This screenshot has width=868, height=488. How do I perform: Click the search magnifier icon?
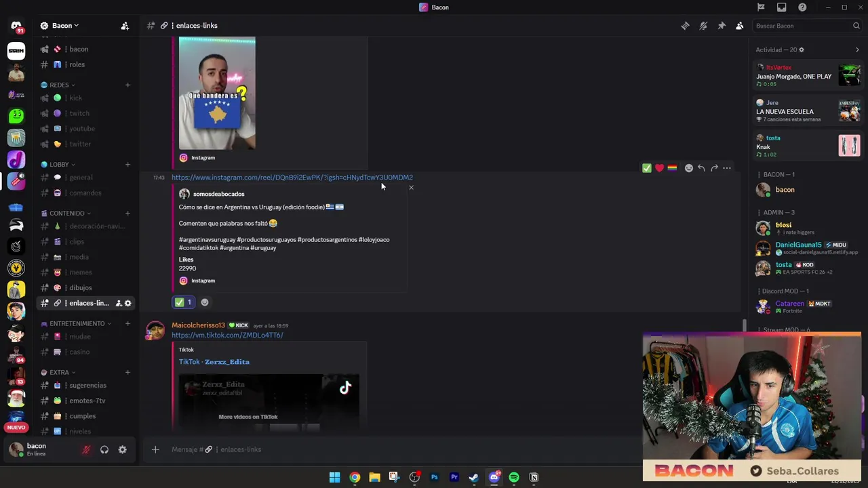(856, 26)
